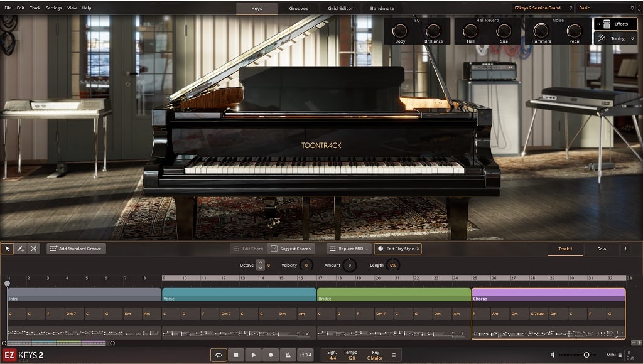Click the preset up/down arrows at far right
643x364 pixels.
pos(640,8)
